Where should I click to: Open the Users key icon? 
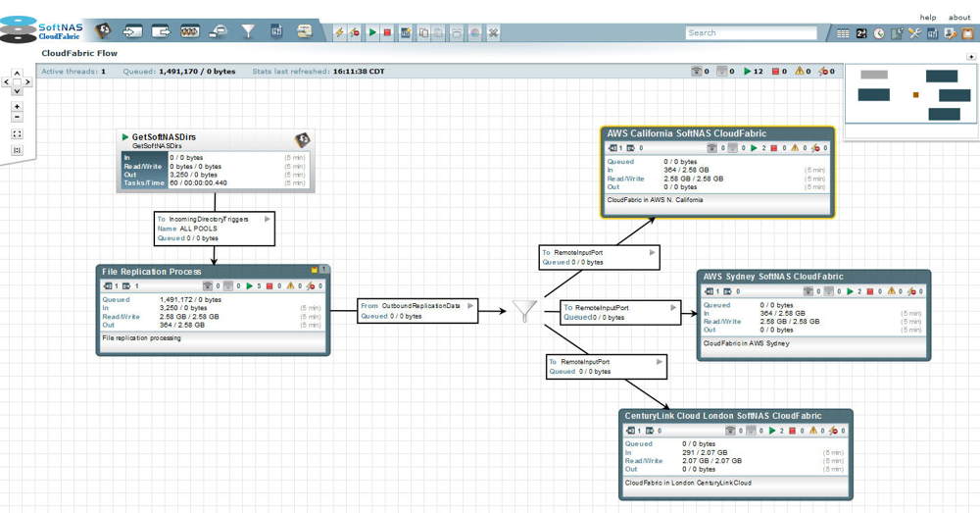(950, 33)
